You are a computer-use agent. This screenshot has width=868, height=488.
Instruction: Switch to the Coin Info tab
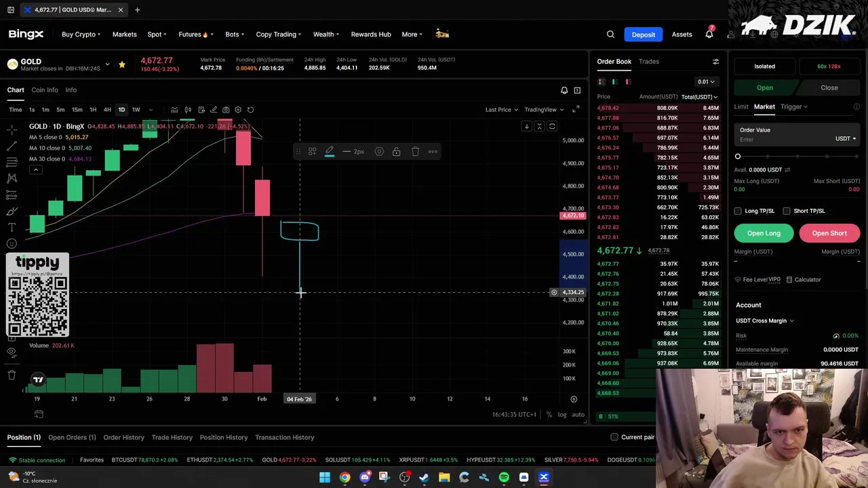(45, 90)
